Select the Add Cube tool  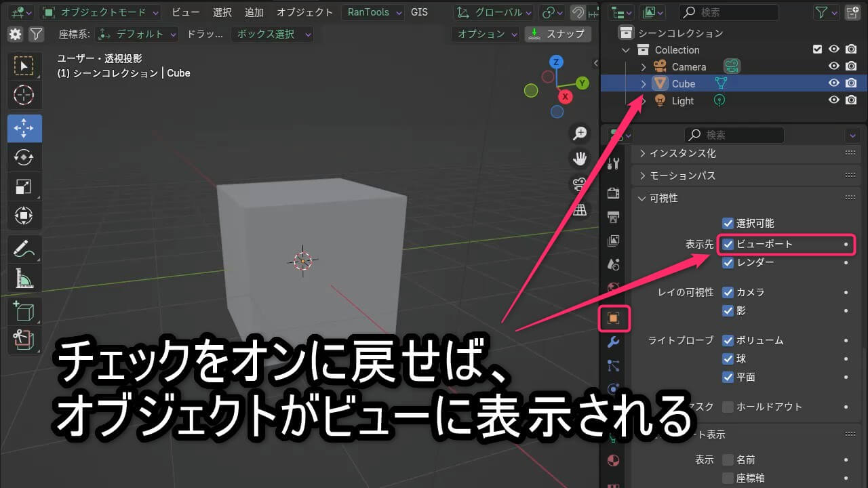tap(24, 312)
